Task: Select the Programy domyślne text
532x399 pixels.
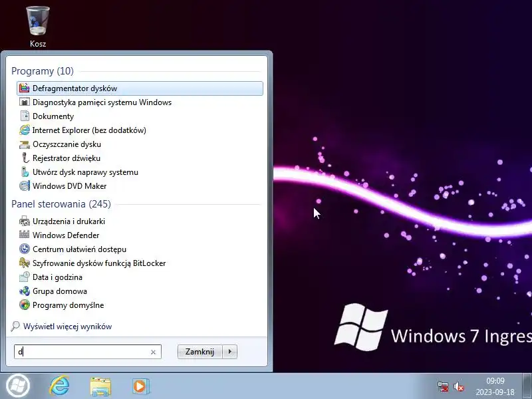Action: [68, 305]
